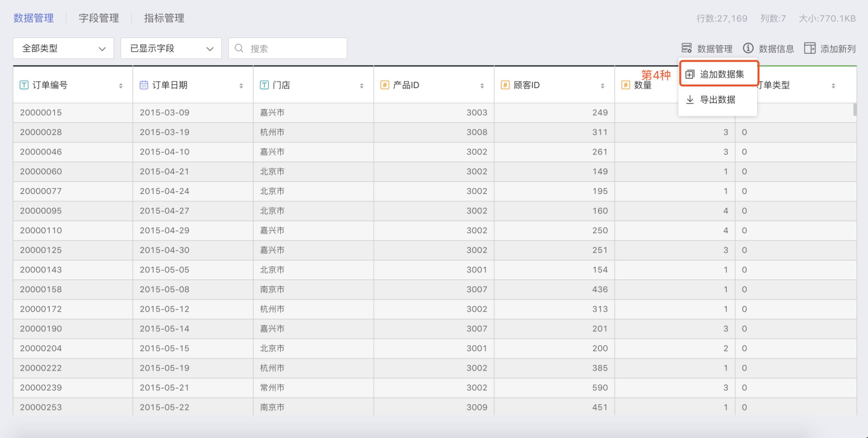Open the 数据管理 dropdown menu button
Image resolution: width=868 pixels, height=438 pixels.
[707, 48]
